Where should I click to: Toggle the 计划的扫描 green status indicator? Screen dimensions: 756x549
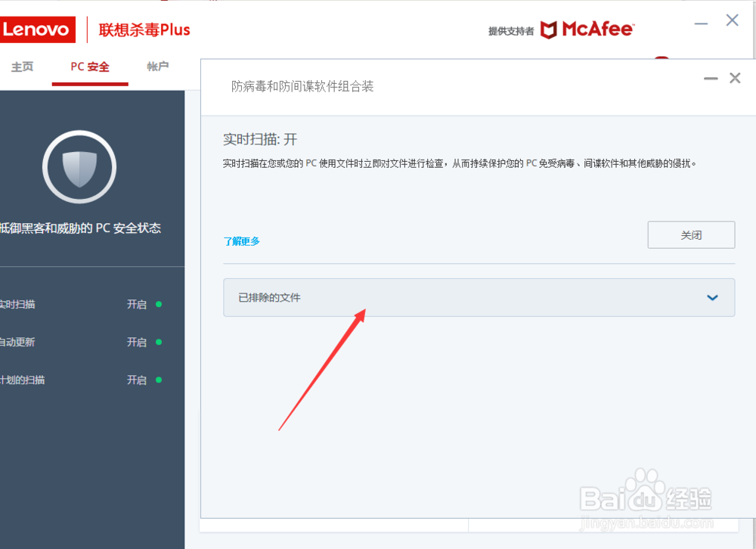tap(157, 380)
